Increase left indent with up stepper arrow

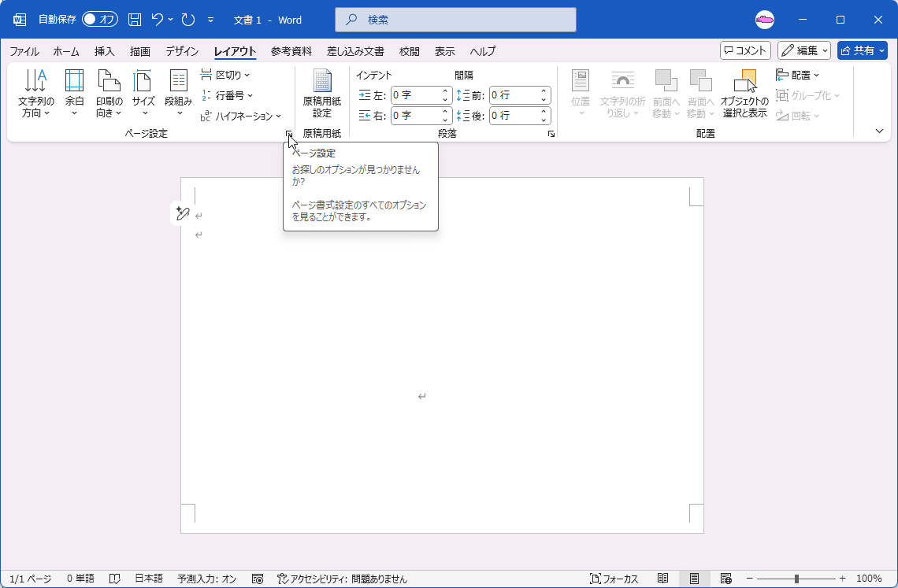tap(446, 91)
